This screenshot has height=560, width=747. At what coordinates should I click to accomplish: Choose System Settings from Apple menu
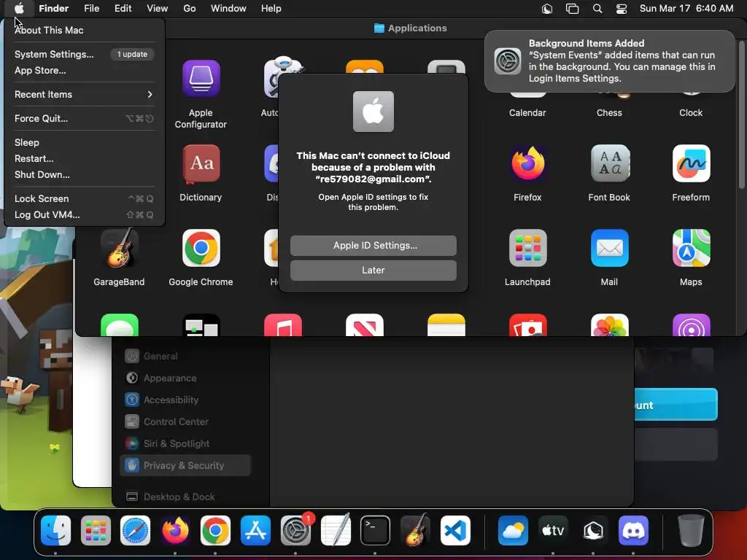pyautogui.click(x=84, y=54)
